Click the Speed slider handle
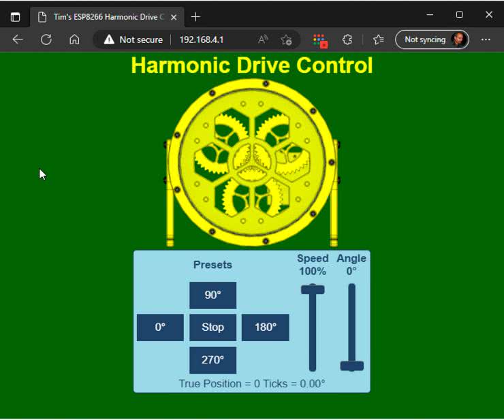Image resolution: width=504 pixels, height=420 pixels. point(313,289)
